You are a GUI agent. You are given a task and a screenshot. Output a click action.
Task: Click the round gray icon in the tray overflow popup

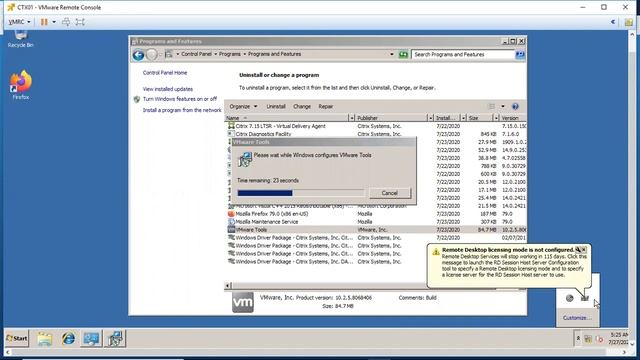[570, 298]
